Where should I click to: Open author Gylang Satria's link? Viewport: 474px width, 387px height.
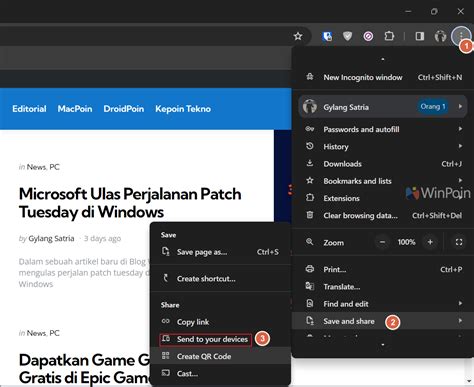pos(51,238)
